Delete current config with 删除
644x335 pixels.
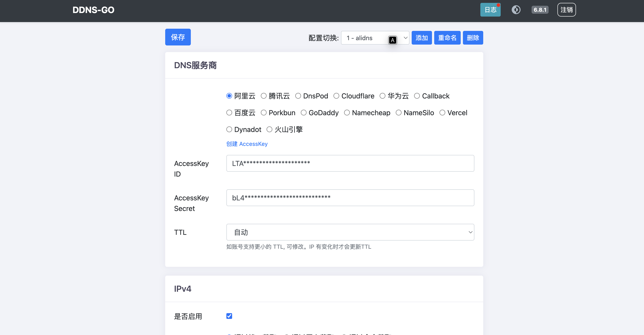472,38
